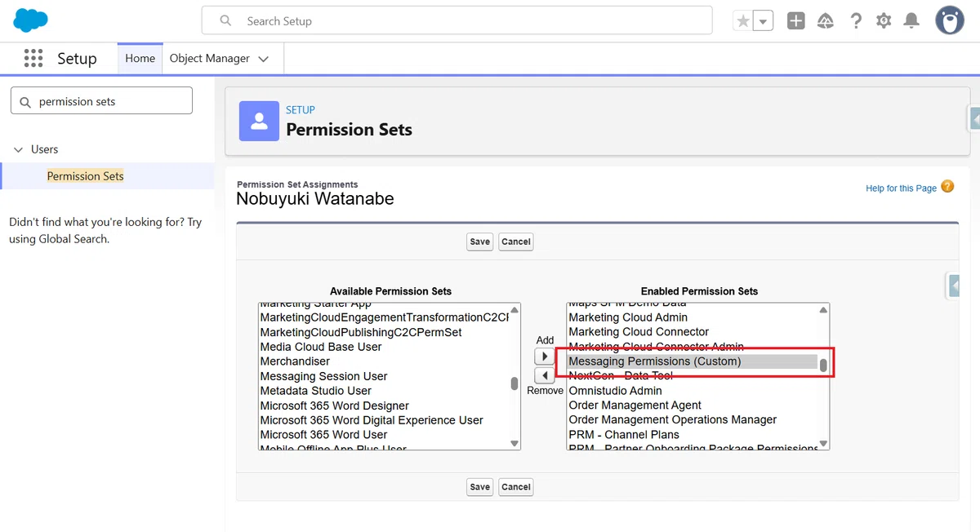Click the orange help icon beside Help link
This screenshot has height=532, width=980.
pyautogui.click(x=947, y=187)
